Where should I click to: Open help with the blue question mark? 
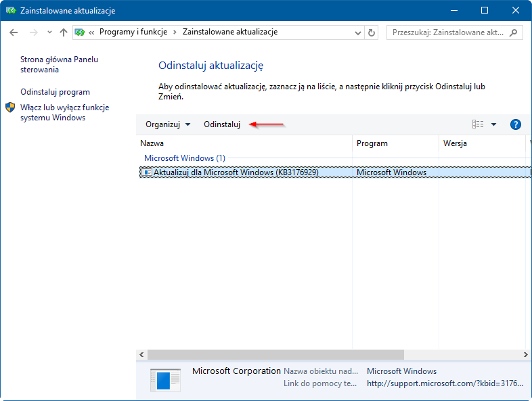point(515,124)
